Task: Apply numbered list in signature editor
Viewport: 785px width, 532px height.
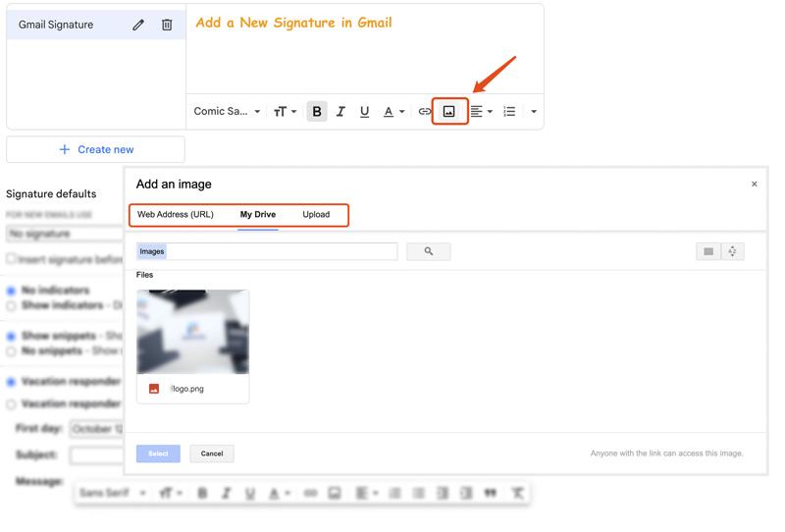Action: click(509, 111)
